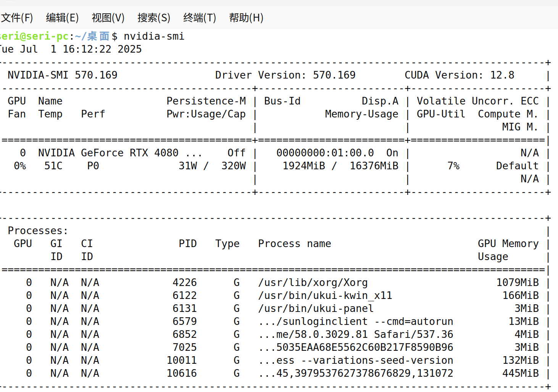Click the Driver Version: 570.169 text
The image size is (558, 392).
285,75
